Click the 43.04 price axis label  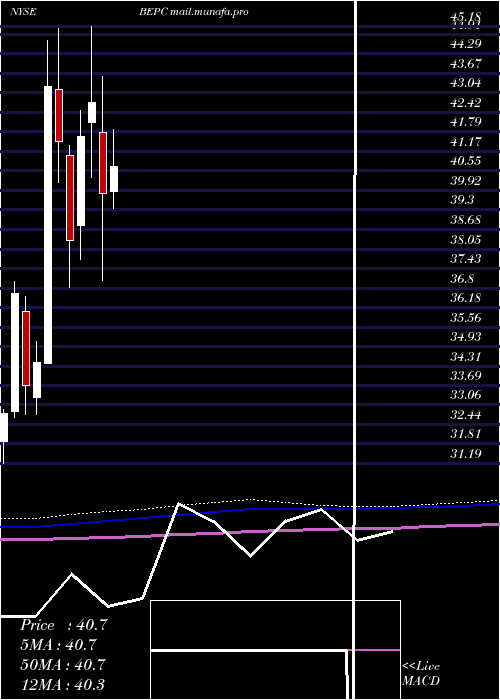466,83
